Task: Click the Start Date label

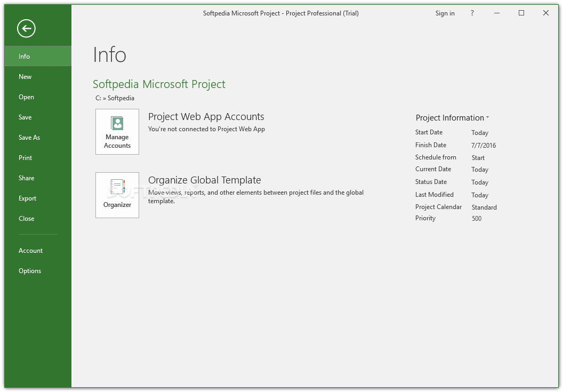Action: pos(429,132)
